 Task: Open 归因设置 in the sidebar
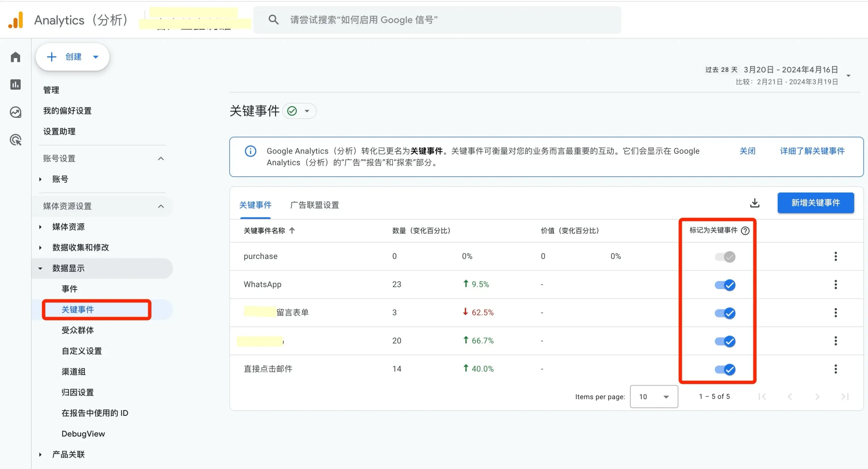point(78,392)
